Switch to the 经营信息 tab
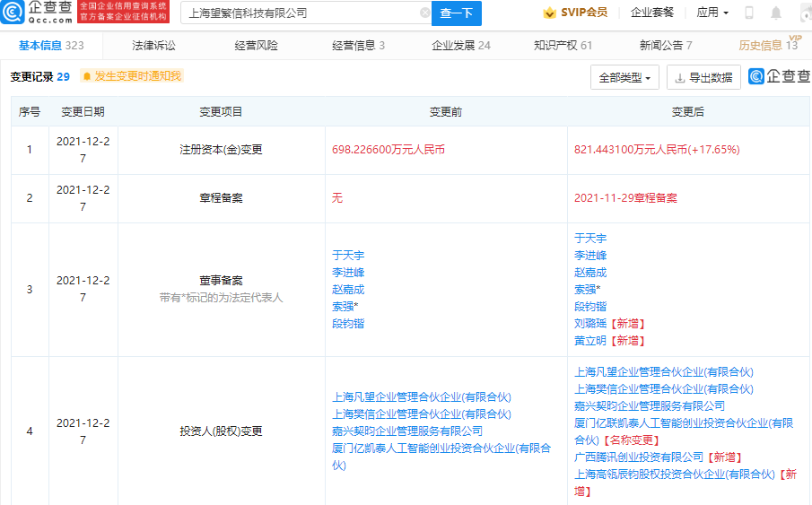Image resolution: width=812 pixels, height=505 pixels. click(x=358, y=46)
